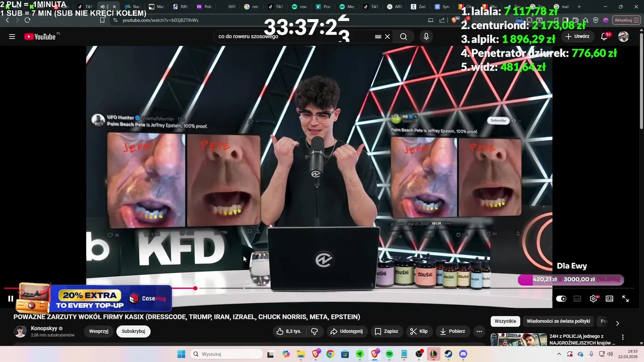Click the Subskrybuj button
This screenshot has width=644, height=362.
click(133, 331)
